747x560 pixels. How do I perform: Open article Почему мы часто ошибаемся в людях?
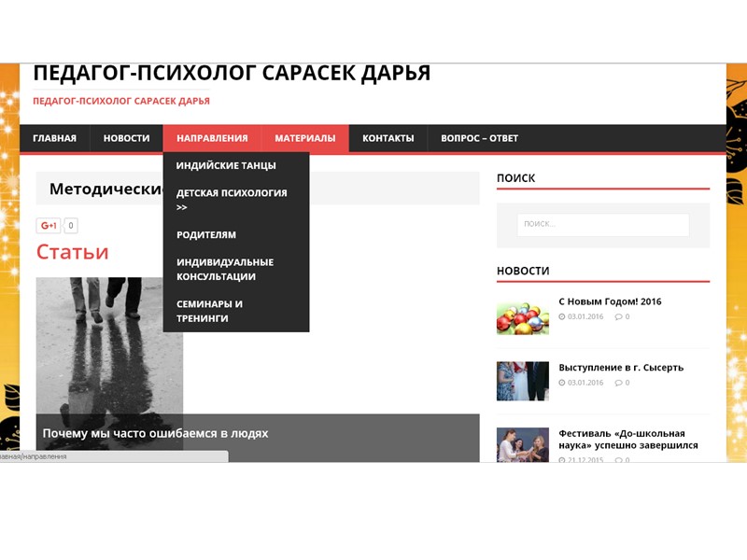[x=155, y=433]
